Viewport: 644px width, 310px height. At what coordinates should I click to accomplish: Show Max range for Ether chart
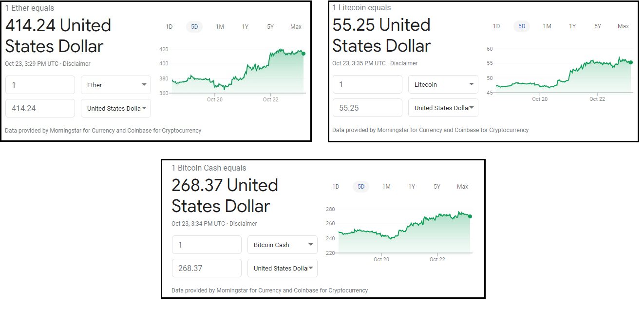point(296,27)
